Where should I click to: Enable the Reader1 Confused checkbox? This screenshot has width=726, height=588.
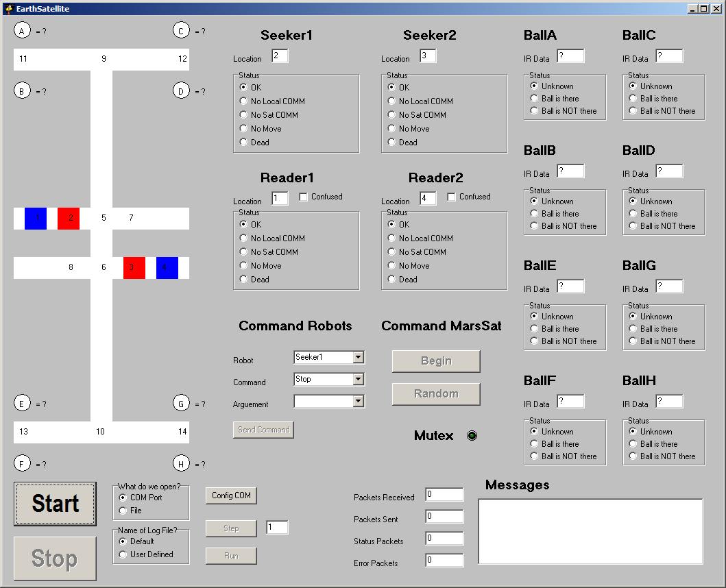pyautogui.click(x=304, y=197)
